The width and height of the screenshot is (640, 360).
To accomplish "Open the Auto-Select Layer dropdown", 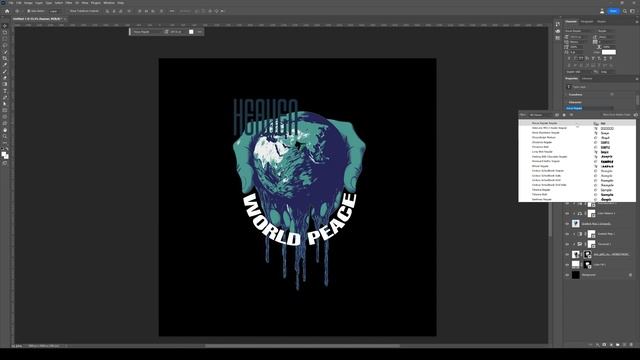I will [x=54, y=11].
